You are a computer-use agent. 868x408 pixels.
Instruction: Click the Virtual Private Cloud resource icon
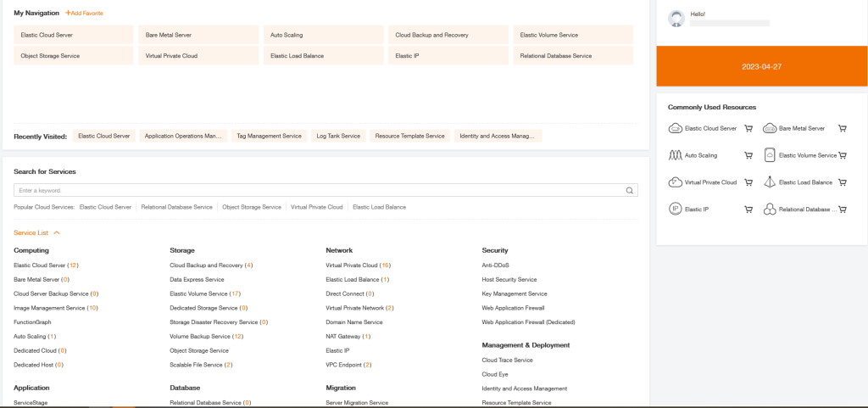coord(675,182)
